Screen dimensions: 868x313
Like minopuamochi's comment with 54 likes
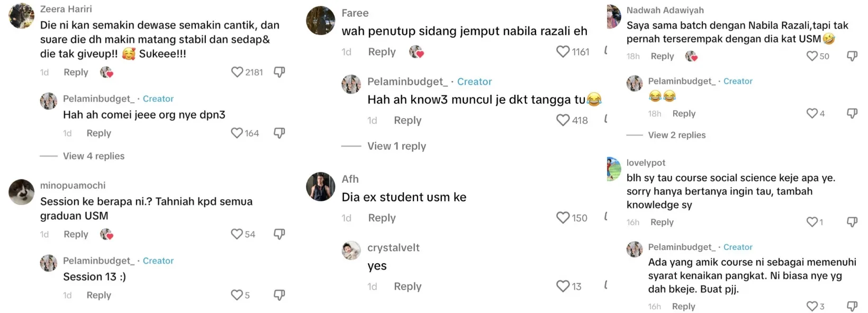pyautogui.click(x=237, y=234)
